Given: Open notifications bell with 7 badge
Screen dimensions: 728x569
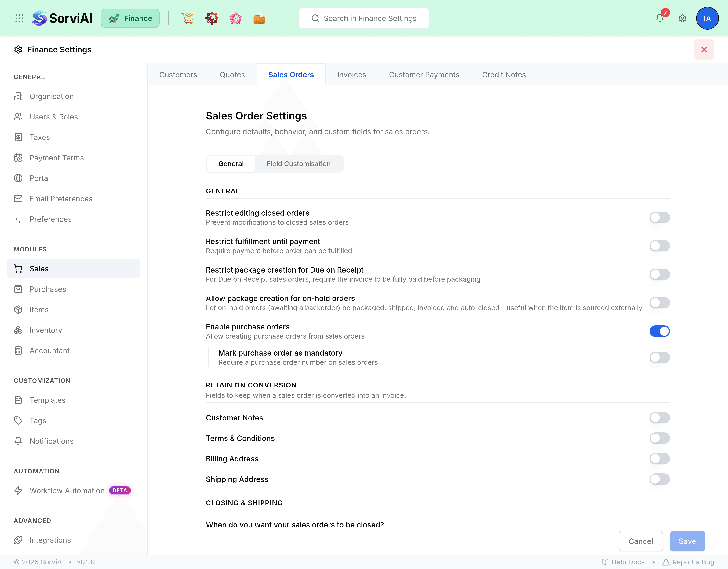Looking at the screenshot, I should (x=660, y=18).
